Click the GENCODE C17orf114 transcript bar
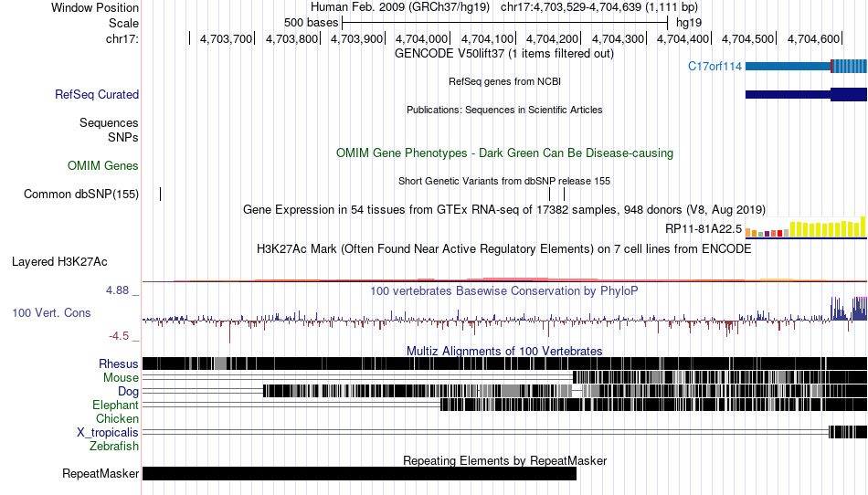The height and width of the screenshot is (495, 868). click(x=806, y=67)
